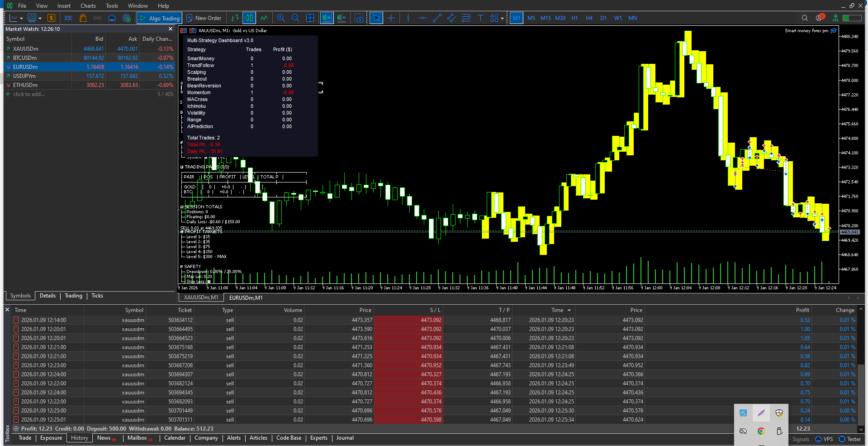
Task: Click the Zoom In magnifier icon
Action: [281, 18]
